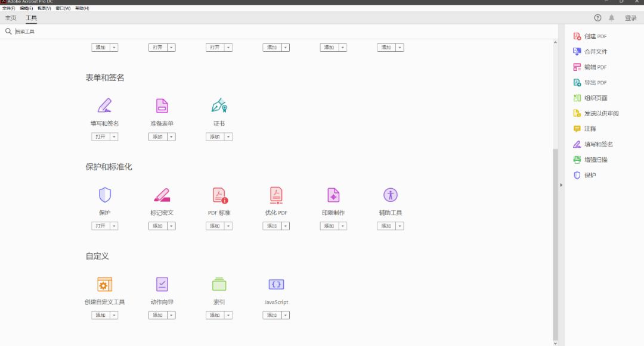Open the 准备表单 tool icon
Screen dimensions: 644x346
coord(162,105)
